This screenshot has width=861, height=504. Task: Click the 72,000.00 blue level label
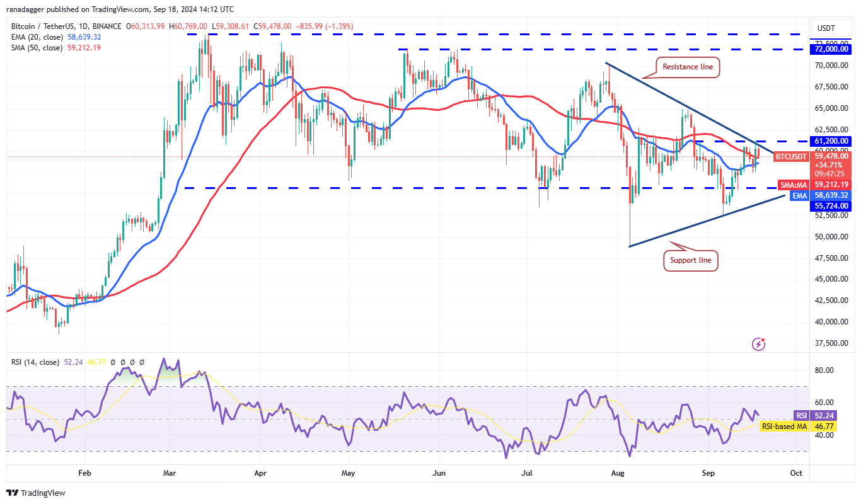830,49
